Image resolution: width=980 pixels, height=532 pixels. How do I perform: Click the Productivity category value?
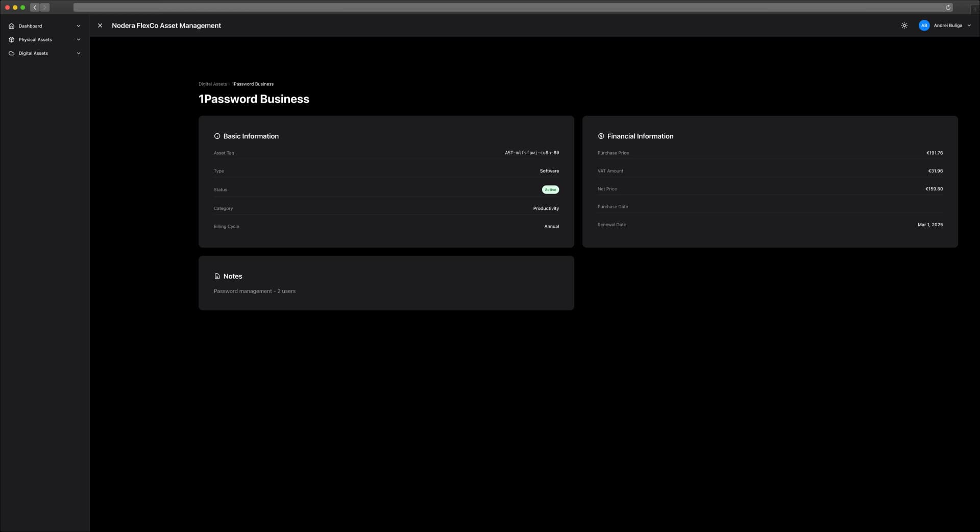click(546, 208)
